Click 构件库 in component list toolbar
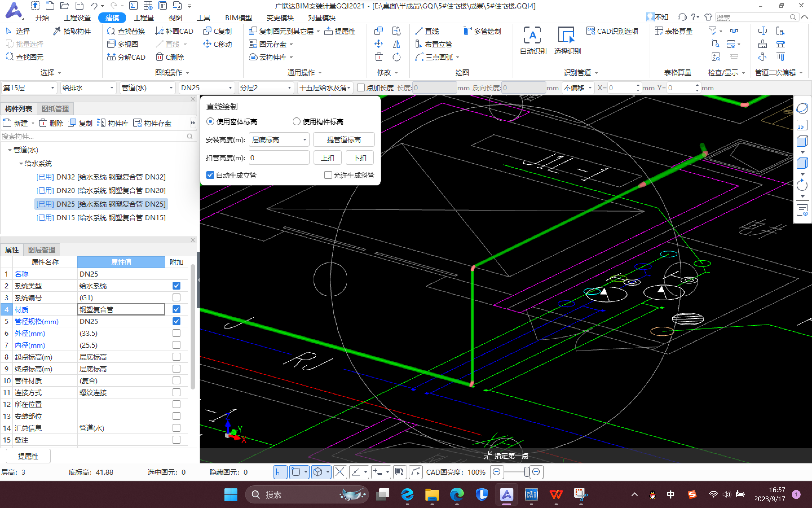This screenshot has width=812, height=508. [113, 123]
